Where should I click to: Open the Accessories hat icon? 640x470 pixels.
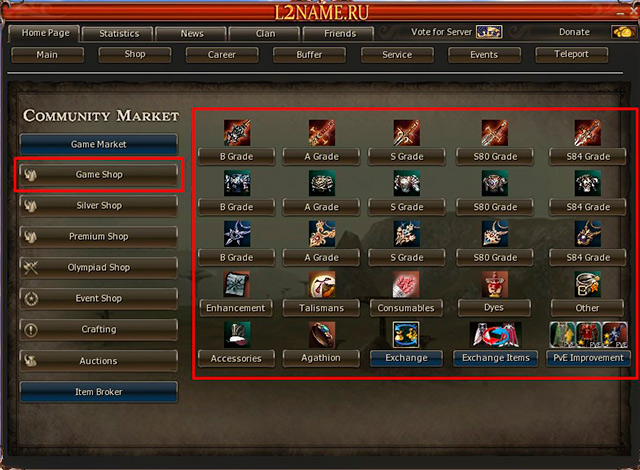237,335
